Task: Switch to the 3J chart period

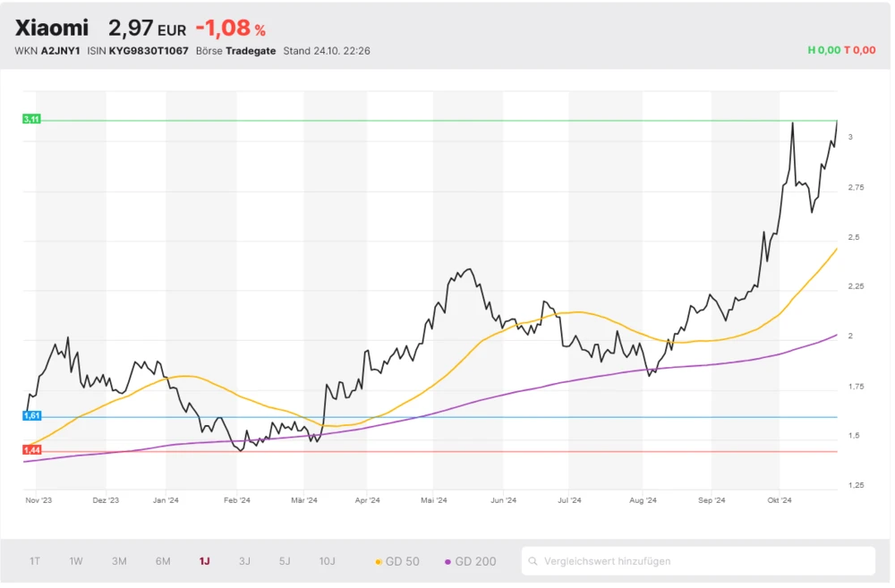Action: coord(244,561)
